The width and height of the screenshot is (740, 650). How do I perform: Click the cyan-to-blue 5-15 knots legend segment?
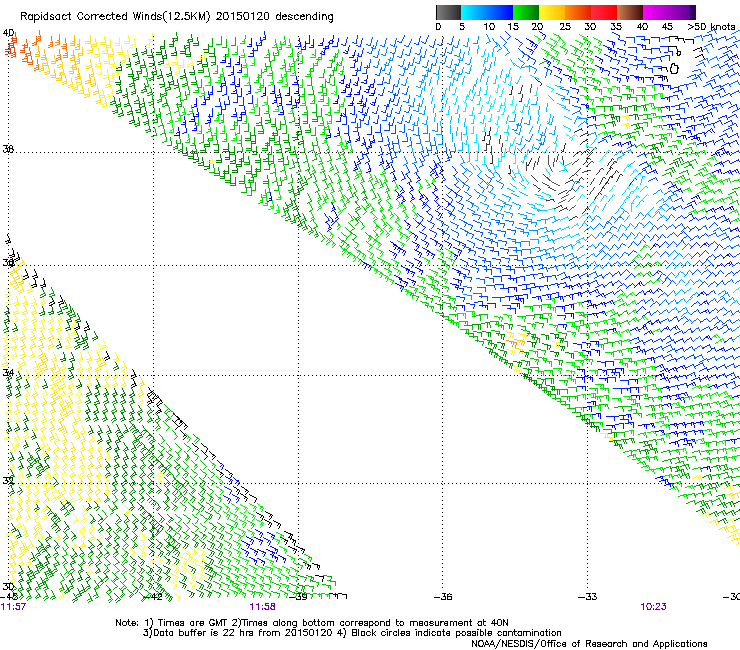click(487, 12)
